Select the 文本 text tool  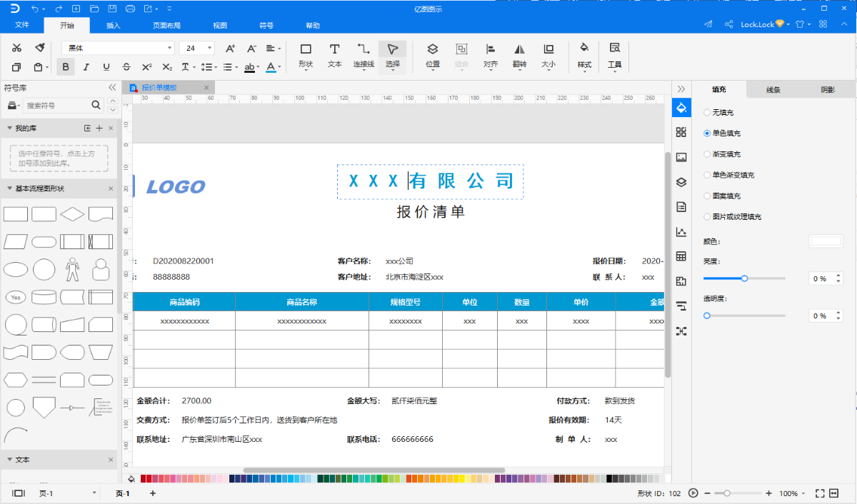(334, 56)
